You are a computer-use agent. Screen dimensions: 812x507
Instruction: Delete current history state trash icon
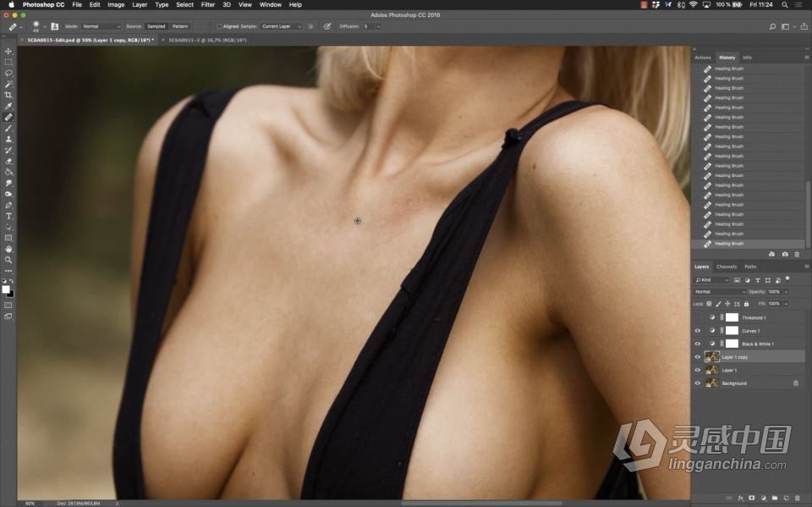tap(797, 254)
